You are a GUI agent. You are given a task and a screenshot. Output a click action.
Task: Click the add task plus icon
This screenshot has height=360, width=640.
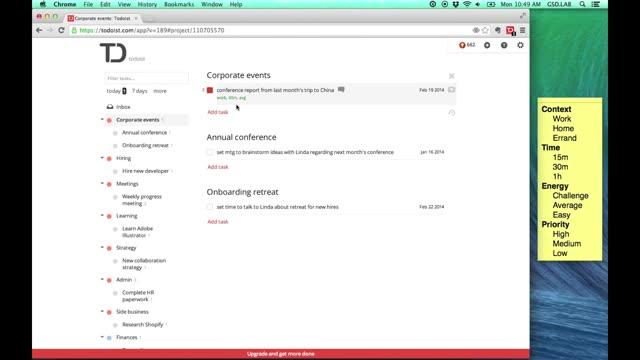[x=487, y=45]
